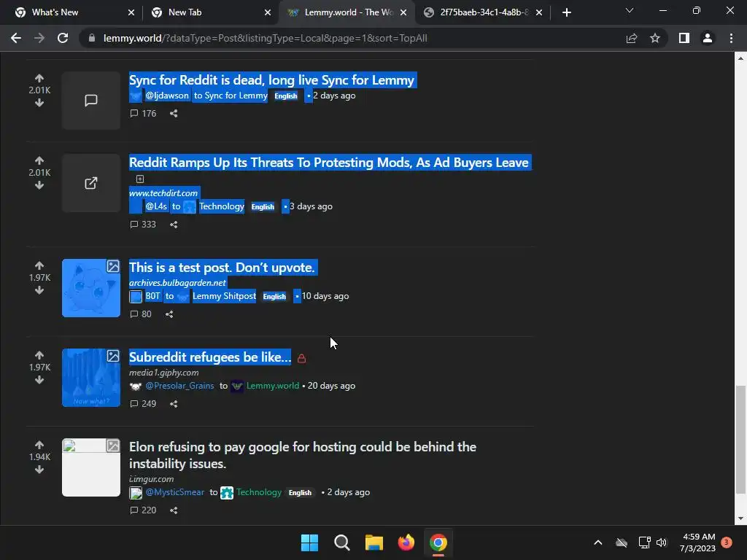This screenshot has width=747, height=560.
Task: Open Technology community under the Elon post
Action: pyautogui.click(x=259, y=492)
